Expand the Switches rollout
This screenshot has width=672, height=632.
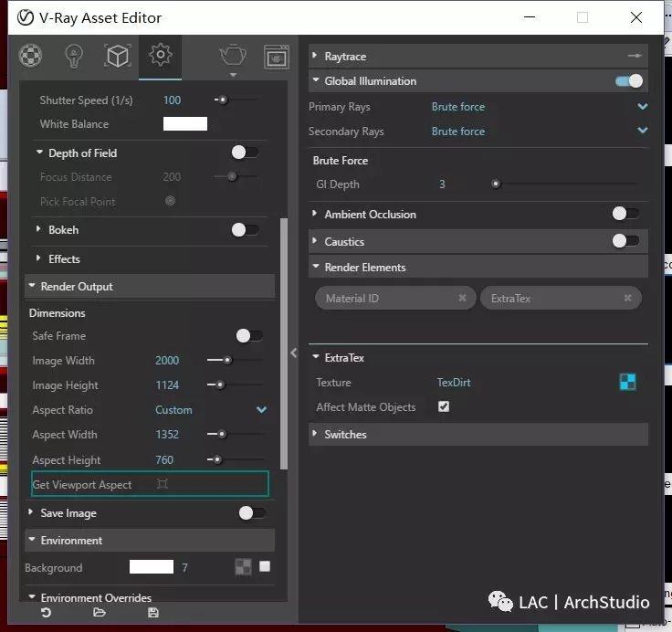[315, 434]
